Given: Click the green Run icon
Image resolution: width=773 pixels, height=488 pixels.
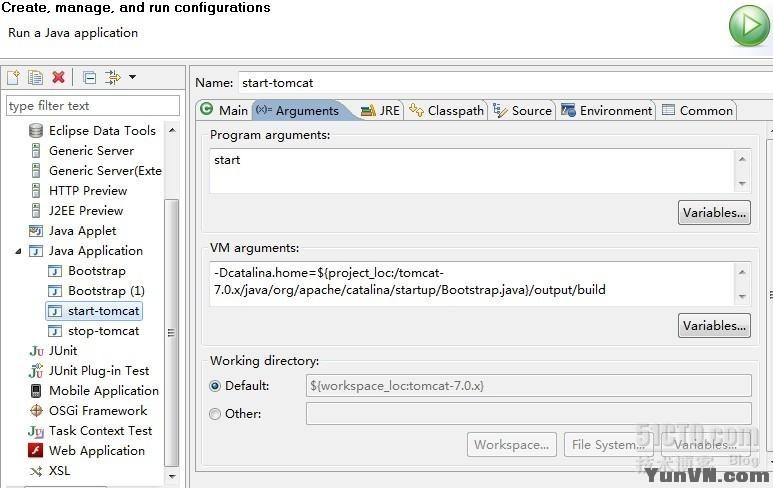Looking at the screenshot, I should point(749,26).
